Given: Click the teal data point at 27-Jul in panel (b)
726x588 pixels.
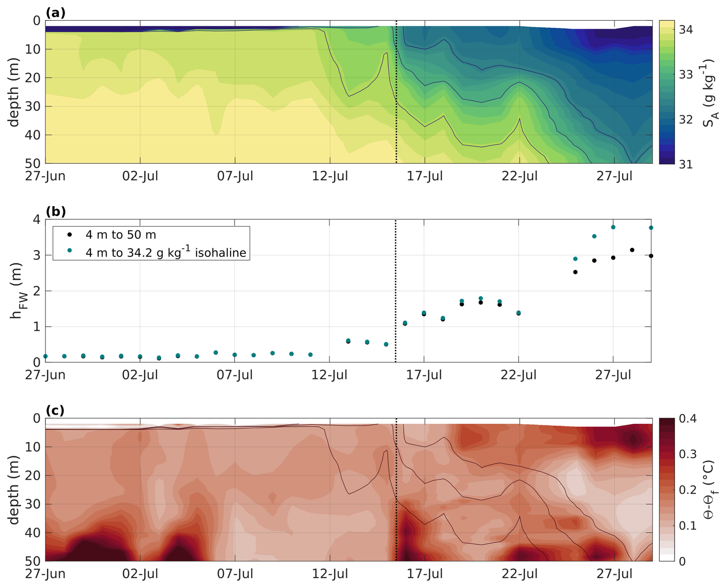Looking at the screenshot, I should (613, 227).
